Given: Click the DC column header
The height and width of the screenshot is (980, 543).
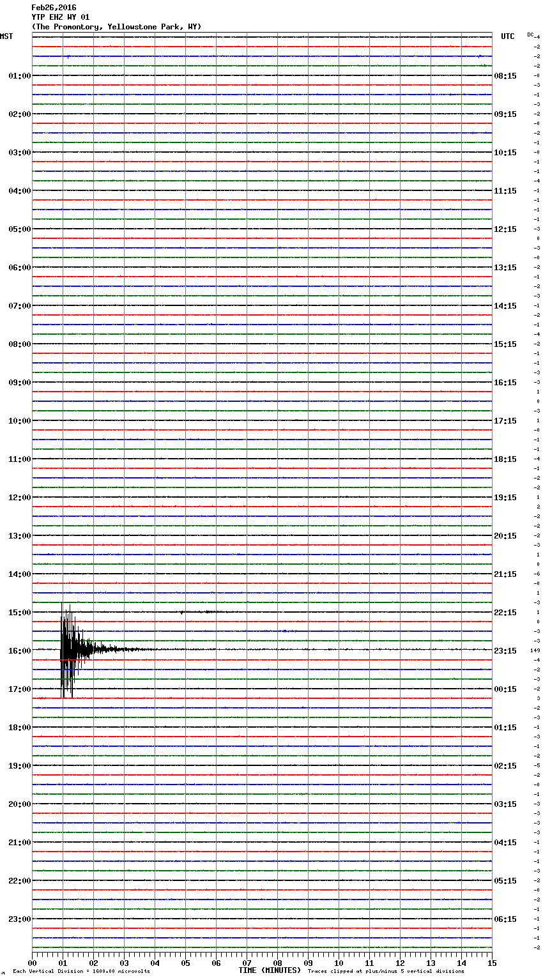Looking at the screenshot, I should (x=530, y=34).
